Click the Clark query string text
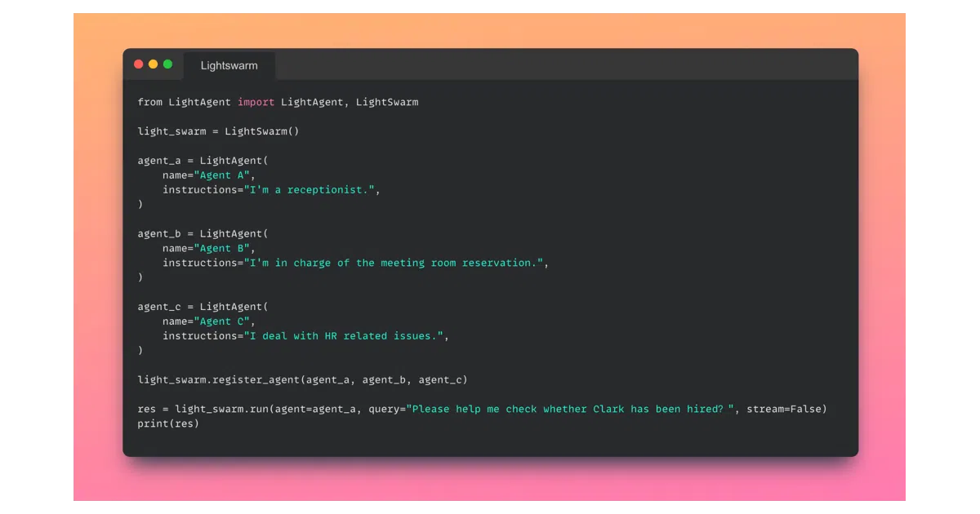This screenshot has height=514, width=980. pos(571,410)
